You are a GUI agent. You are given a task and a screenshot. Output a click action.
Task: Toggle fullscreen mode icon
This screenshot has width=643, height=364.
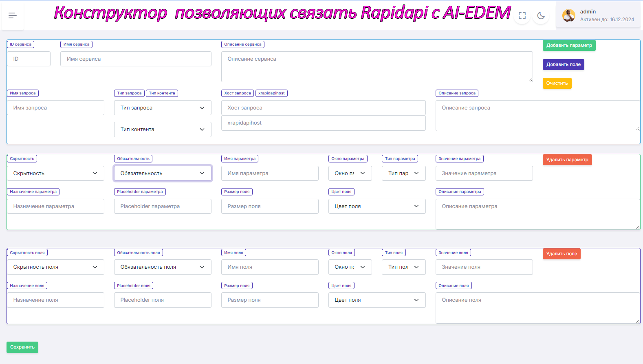click(522, 16)
